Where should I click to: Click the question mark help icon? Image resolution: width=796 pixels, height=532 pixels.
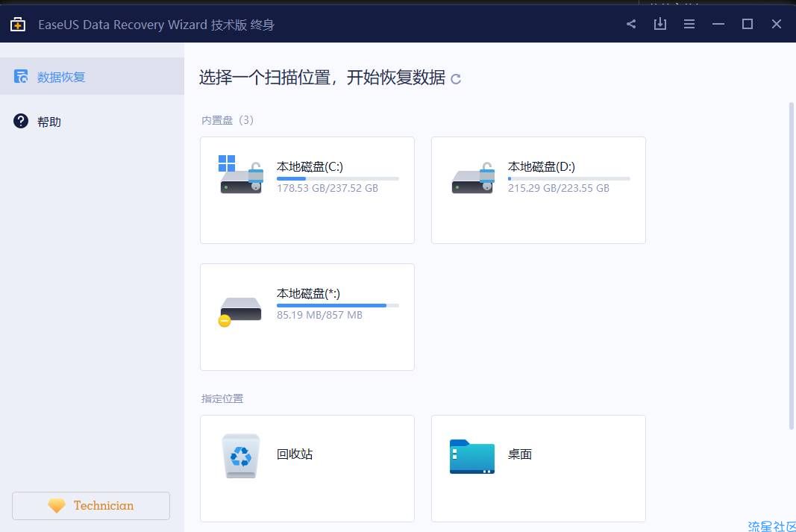click(x=21, y=122)
